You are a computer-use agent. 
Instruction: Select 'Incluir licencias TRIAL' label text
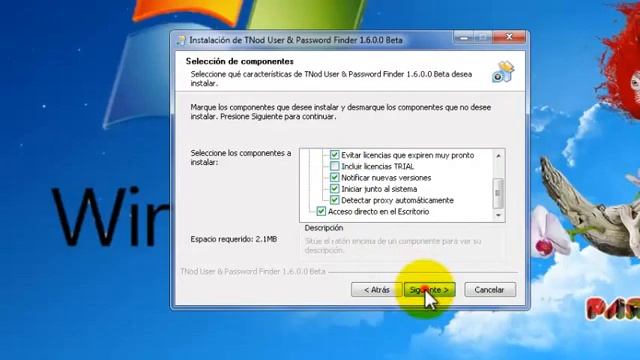(378, 166)
